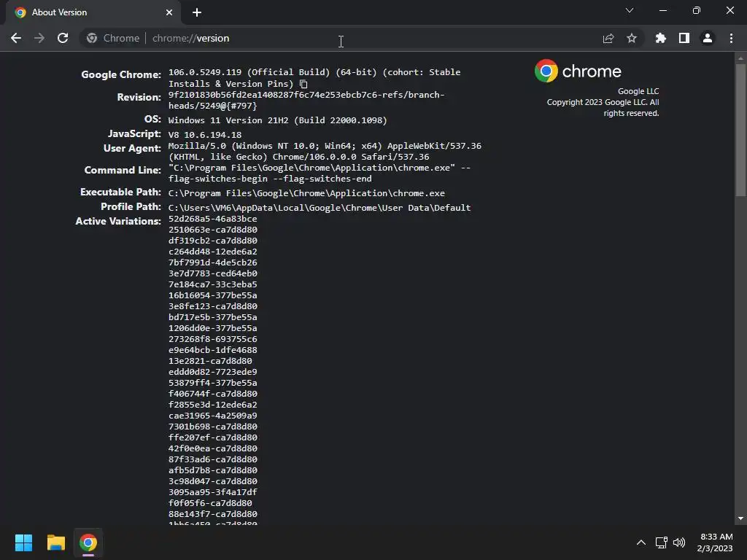This screenshot has width=747, height=560.
Task: Open the Extensions puzzle icon
Action: tap(661, 38)
